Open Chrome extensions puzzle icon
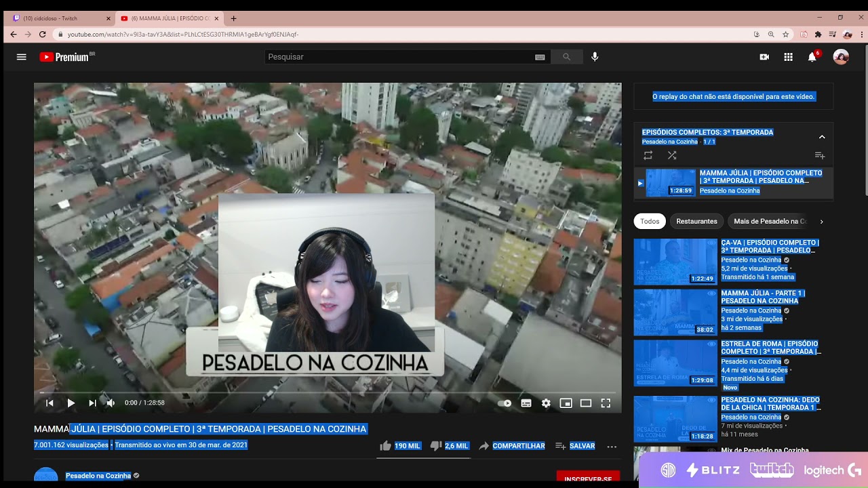868x488 pixels. tap(818, 34)
